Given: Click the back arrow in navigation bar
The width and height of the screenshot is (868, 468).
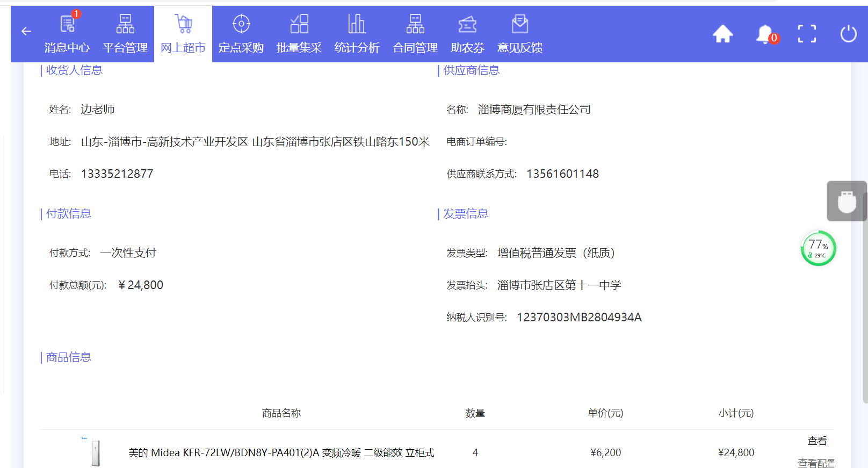Looking at the screenshot, I should point(26,32).
